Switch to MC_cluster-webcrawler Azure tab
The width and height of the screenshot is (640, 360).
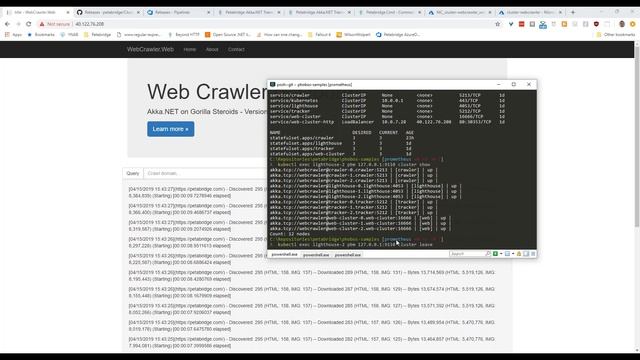(460, 12)
